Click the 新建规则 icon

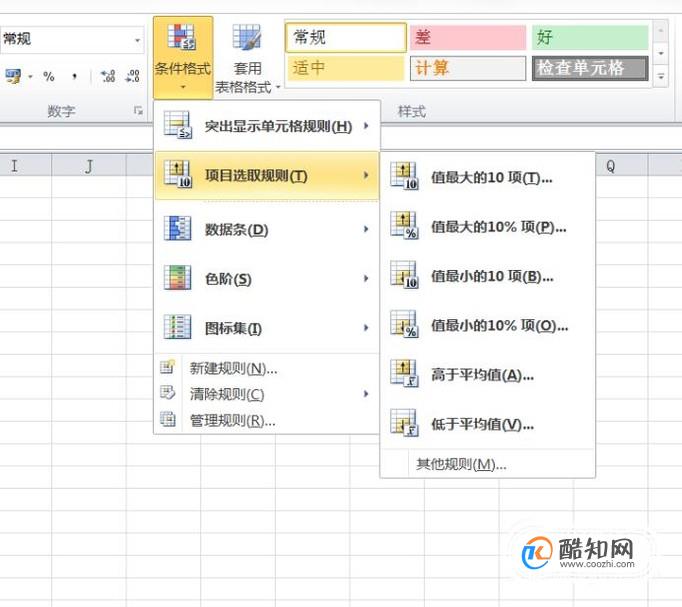pos(167,367)
